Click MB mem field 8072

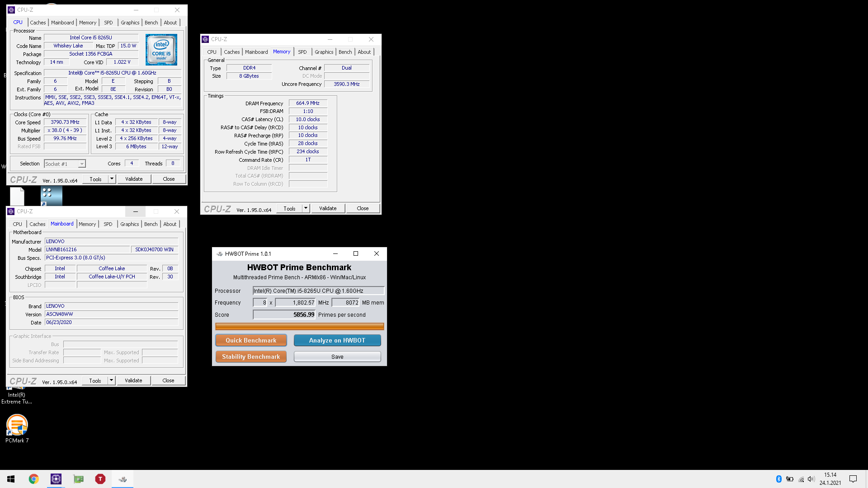click(x=346, y=302)
